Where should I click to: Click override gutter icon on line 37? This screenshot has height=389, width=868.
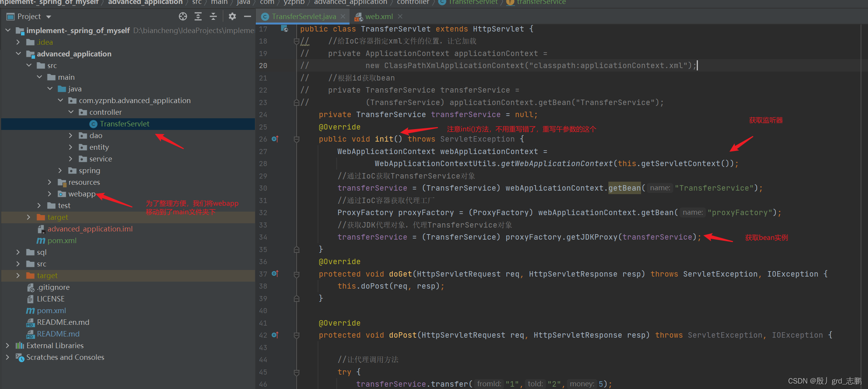coord(275,274)
